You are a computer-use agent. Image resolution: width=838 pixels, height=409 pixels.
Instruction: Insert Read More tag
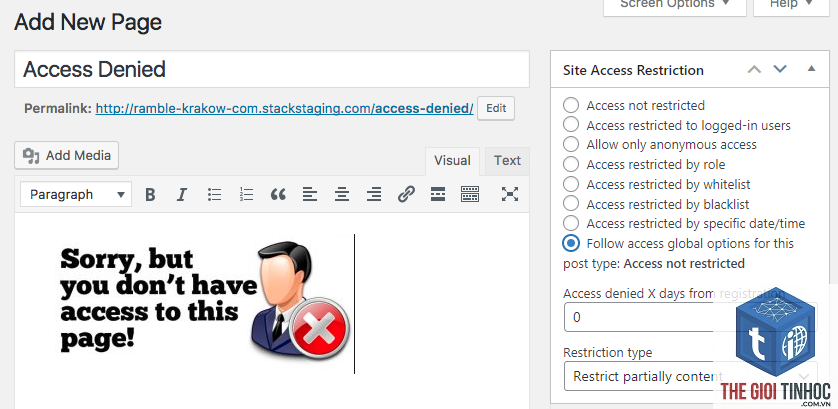pos(438,195)
